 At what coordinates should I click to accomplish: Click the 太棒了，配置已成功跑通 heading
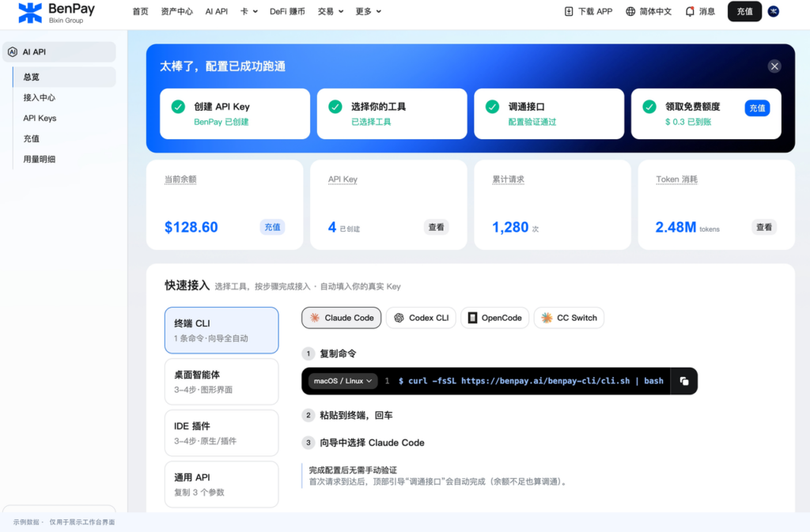pos(222,66)
